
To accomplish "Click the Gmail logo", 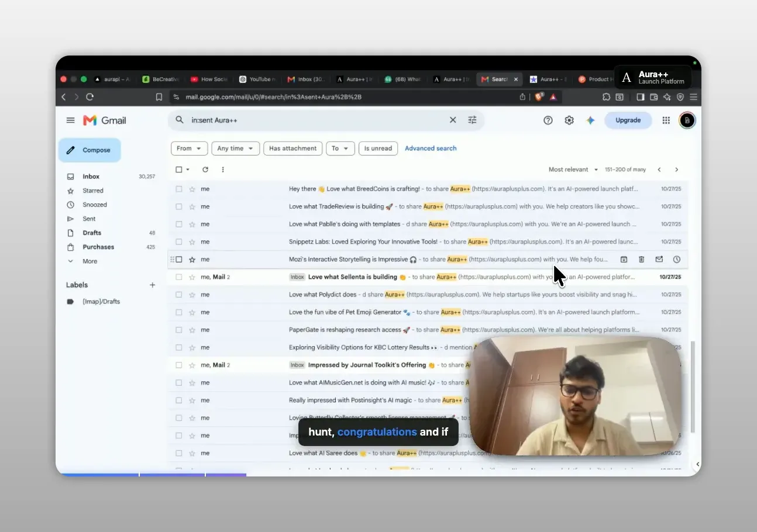I will tap(105, 120).
